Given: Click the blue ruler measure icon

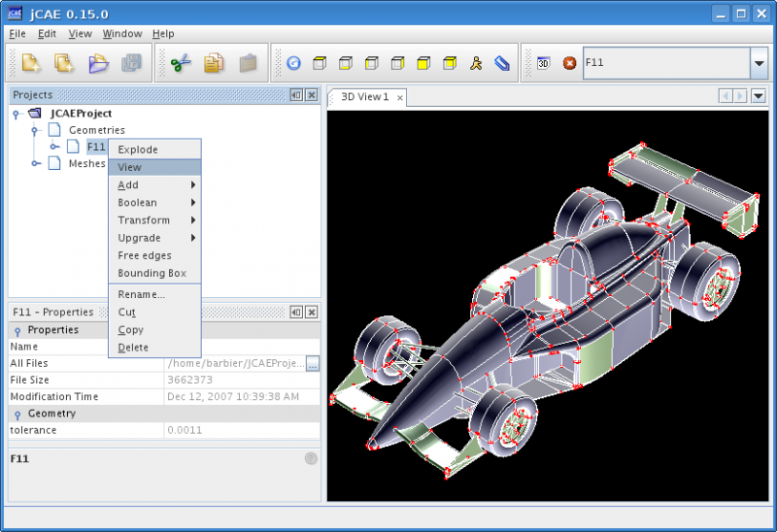Looking at the screenshot, I should coord(501,63).
